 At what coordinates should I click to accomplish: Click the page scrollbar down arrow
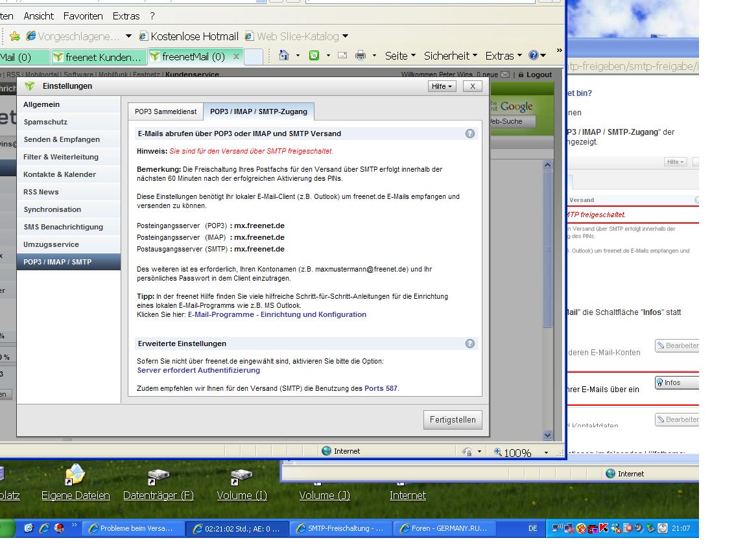click(547, 436)
